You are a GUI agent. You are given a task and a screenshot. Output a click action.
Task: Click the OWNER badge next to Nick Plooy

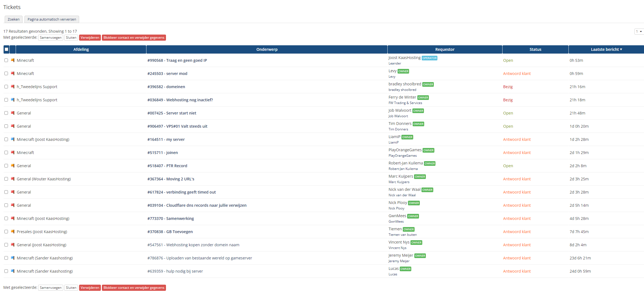coord(414,203)
